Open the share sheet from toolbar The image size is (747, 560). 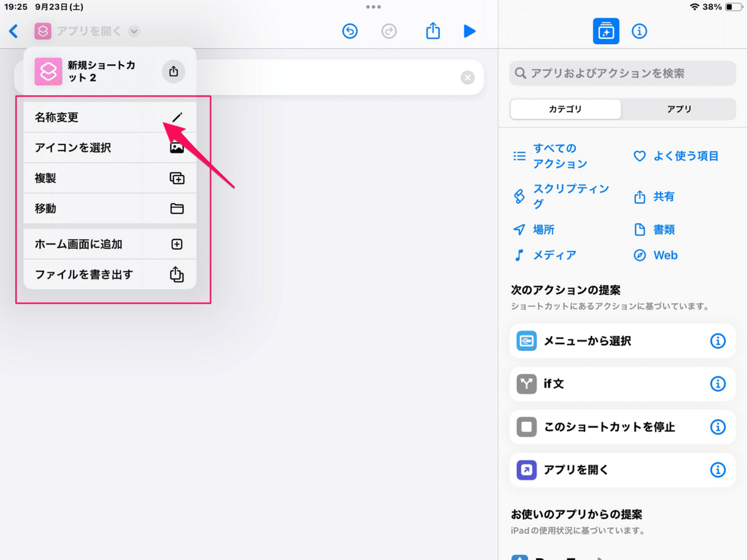click(x=433, y=30)
